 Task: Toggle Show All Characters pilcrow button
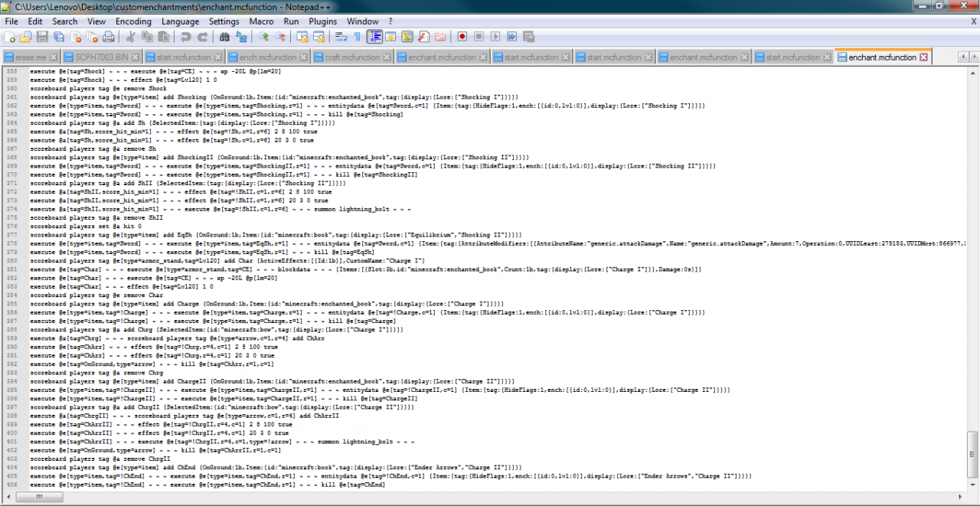pyautogui.click(x=357, y=37)
